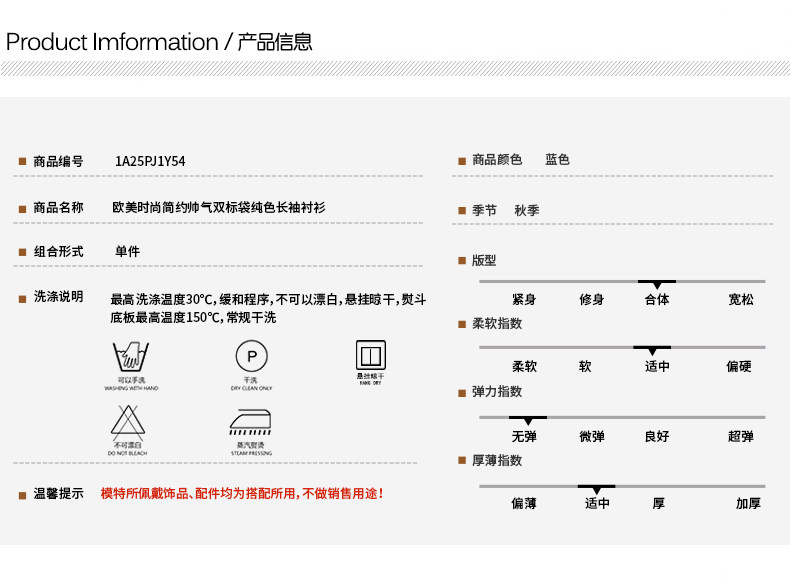Click the 蓝色 color value

pyautogui.click(x=557, y=160)
